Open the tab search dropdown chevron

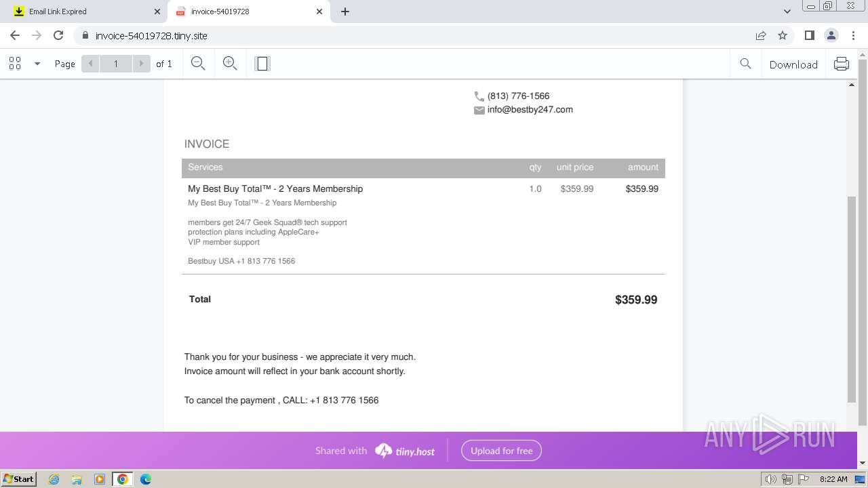point(787,12)
